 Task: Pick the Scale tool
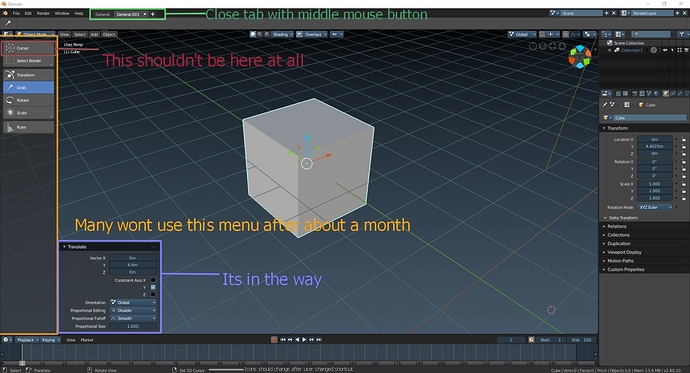pyautogui.click(x=29, y=113)
